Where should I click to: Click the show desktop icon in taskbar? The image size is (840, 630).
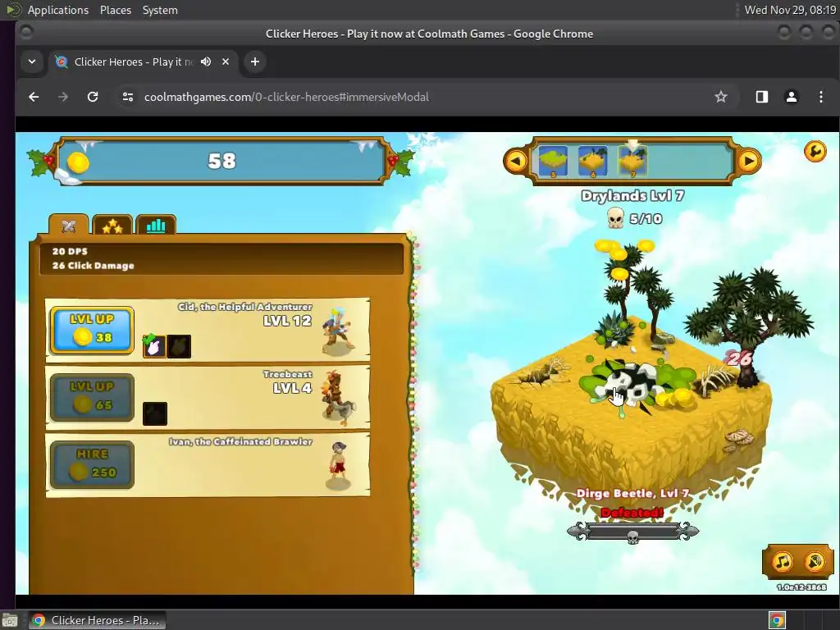pos(10,620)
